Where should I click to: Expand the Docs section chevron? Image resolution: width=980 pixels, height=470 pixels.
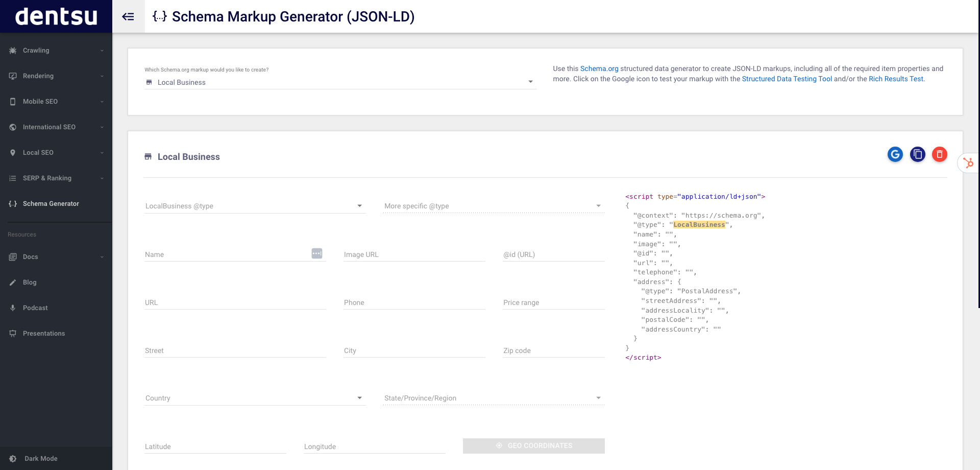102,256
